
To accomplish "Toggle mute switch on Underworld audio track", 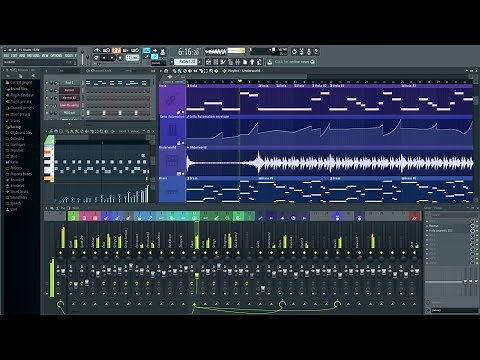I will click(183, 174).
